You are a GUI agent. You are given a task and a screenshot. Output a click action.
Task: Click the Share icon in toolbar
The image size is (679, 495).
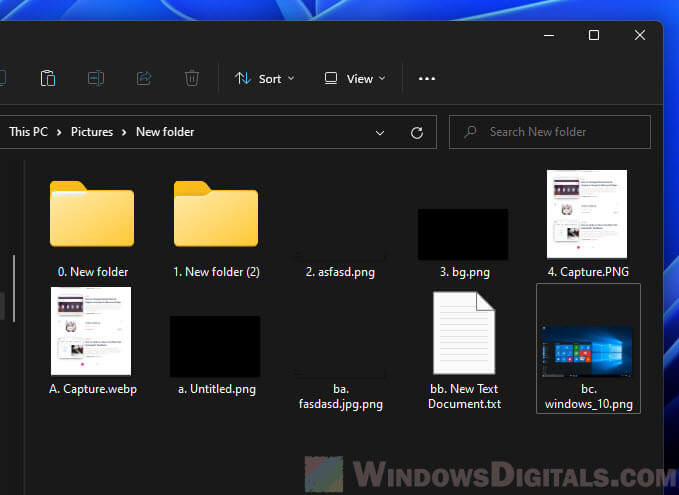point(144,78)
